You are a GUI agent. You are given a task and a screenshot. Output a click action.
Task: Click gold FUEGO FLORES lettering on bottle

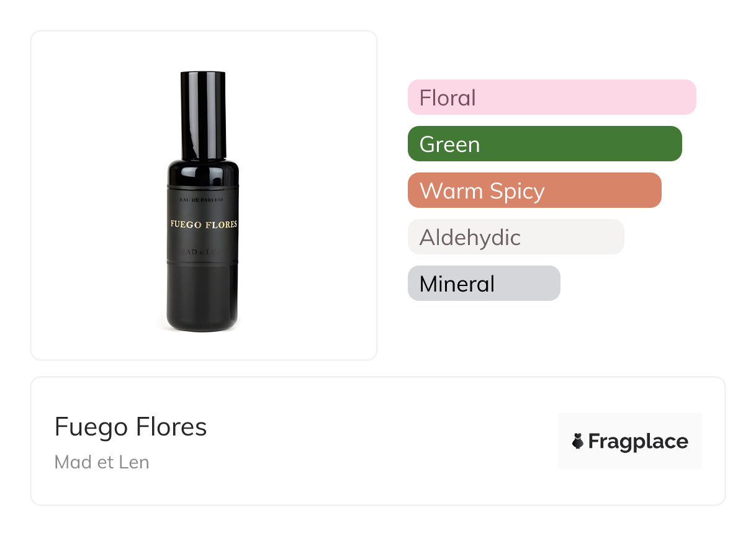click(204, 224)
